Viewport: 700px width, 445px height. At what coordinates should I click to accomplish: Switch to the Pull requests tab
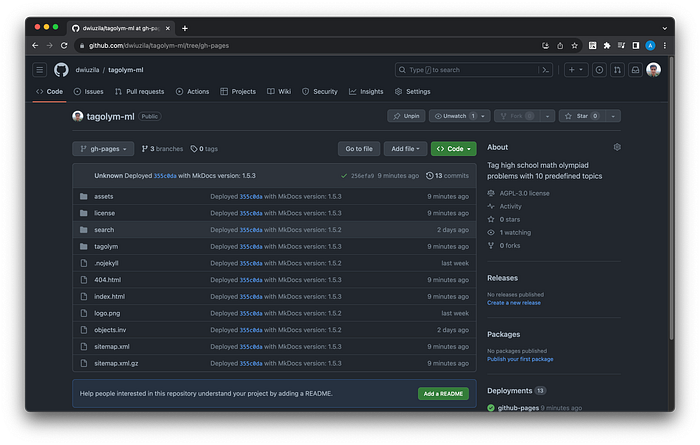pos(139,91)
